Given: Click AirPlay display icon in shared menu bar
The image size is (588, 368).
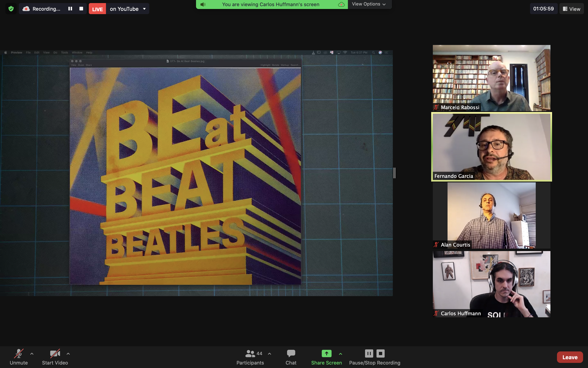Looking at the screenshot, I should (339, 52).
